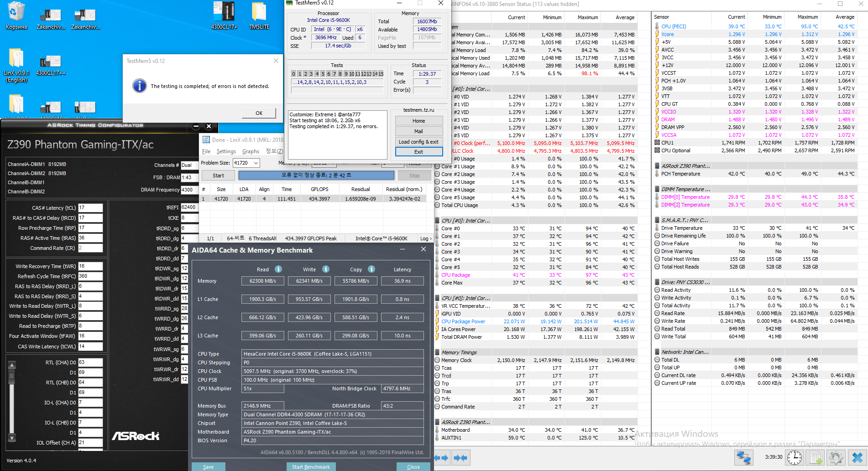Click HWiNFO shrink columns arrows icon

coord(461,458)
